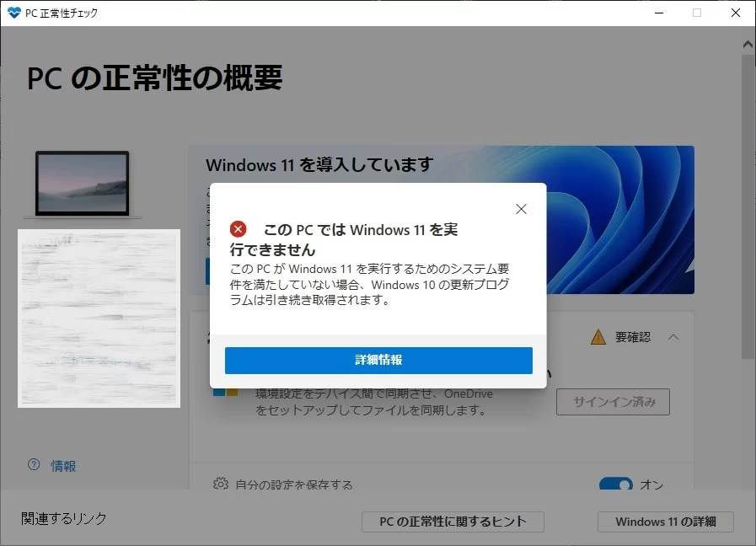Open Windows 11 の詳細 button

(665, 522)
